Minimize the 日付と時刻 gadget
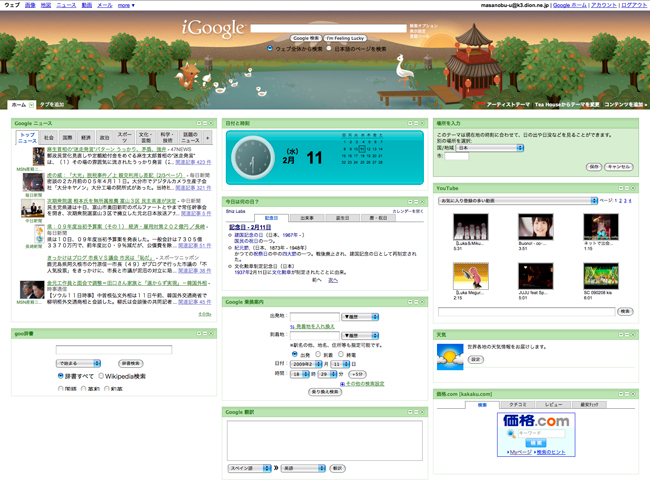The height and width of the screenshot is (497, 650). point(416,123)
